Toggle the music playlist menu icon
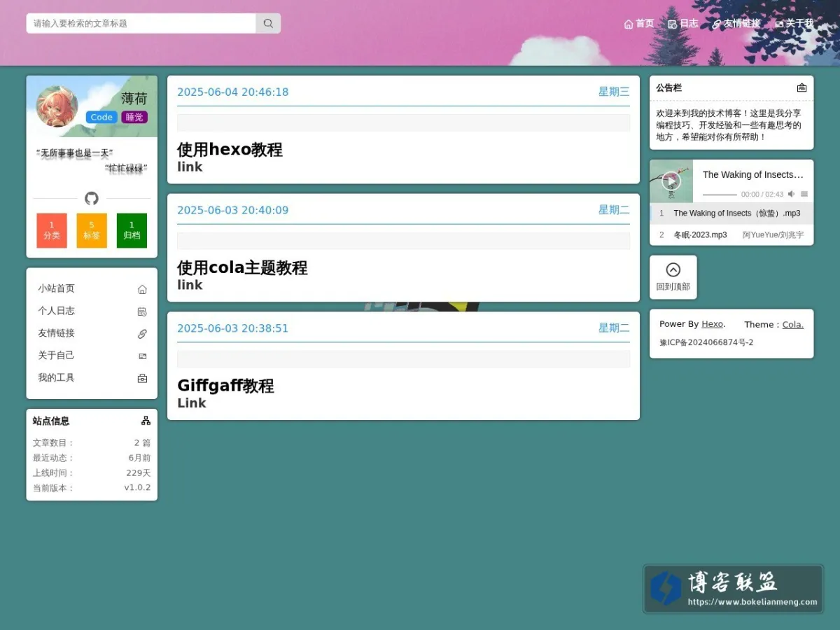 pos(804,194)
